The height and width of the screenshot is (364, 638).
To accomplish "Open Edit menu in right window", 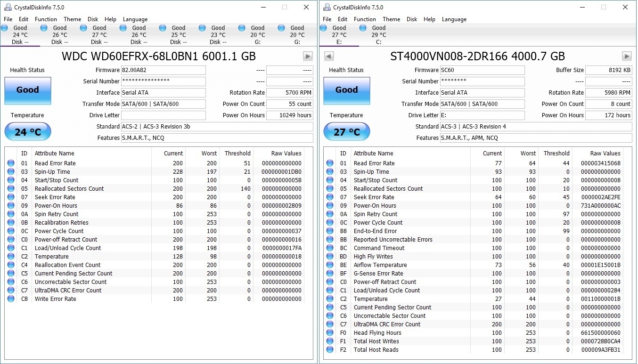I will pos(343,19).
